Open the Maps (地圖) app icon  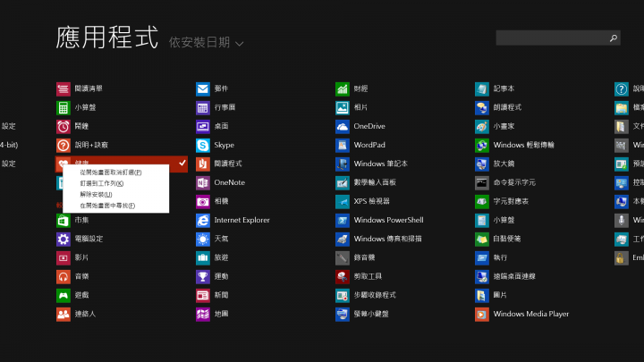pyautogui.click(x=203, y=314)
